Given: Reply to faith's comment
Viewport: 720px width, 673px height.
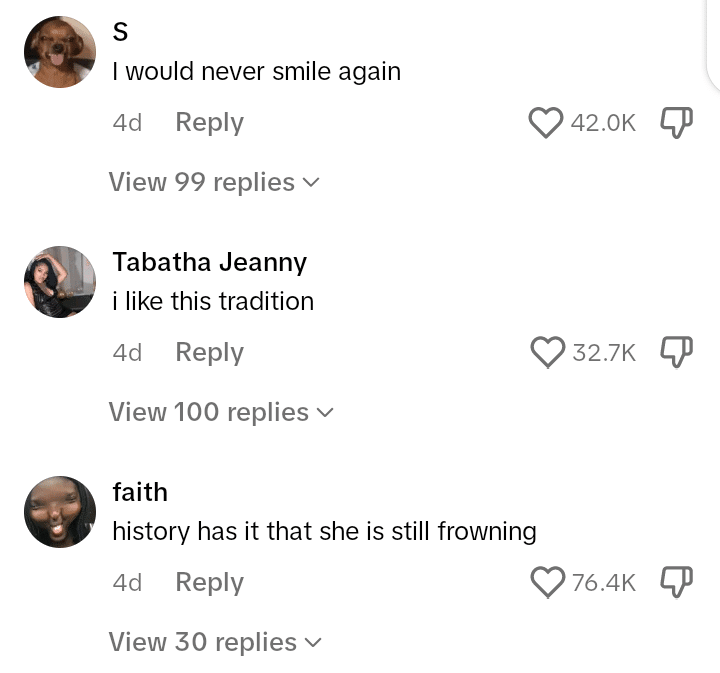Looking at the screenshot, I should (x=209, y=582).
